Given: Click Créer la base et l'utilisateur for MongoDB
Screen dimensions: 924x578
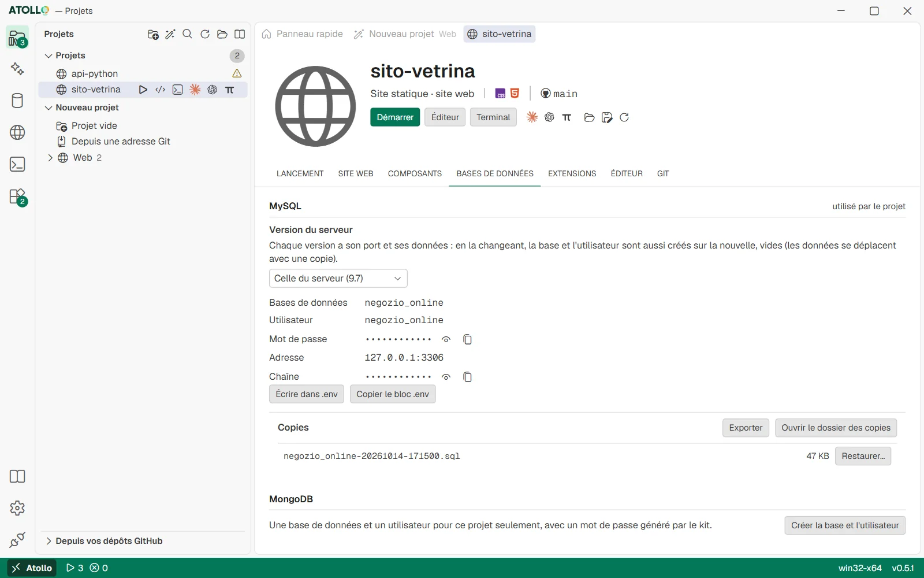Looking at the screenshot, I should pyautogui.click(x=845, y=525).
